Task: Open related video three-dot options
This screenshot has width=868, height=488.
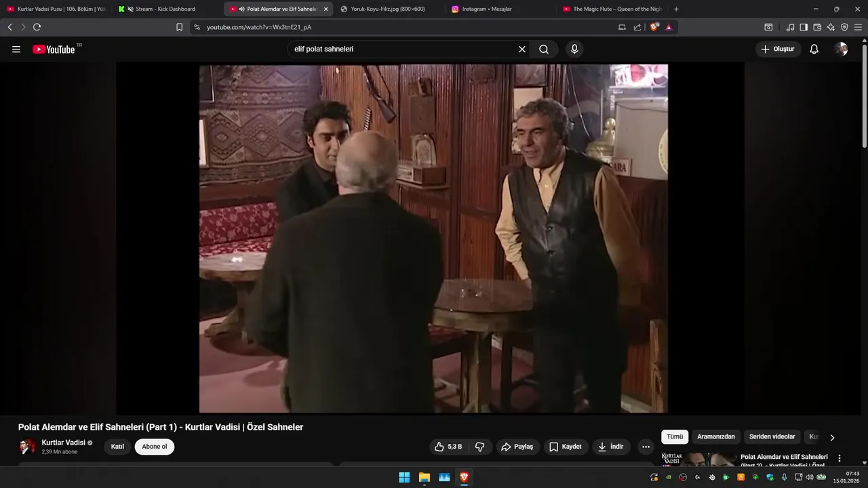Action: pos(840,458)
